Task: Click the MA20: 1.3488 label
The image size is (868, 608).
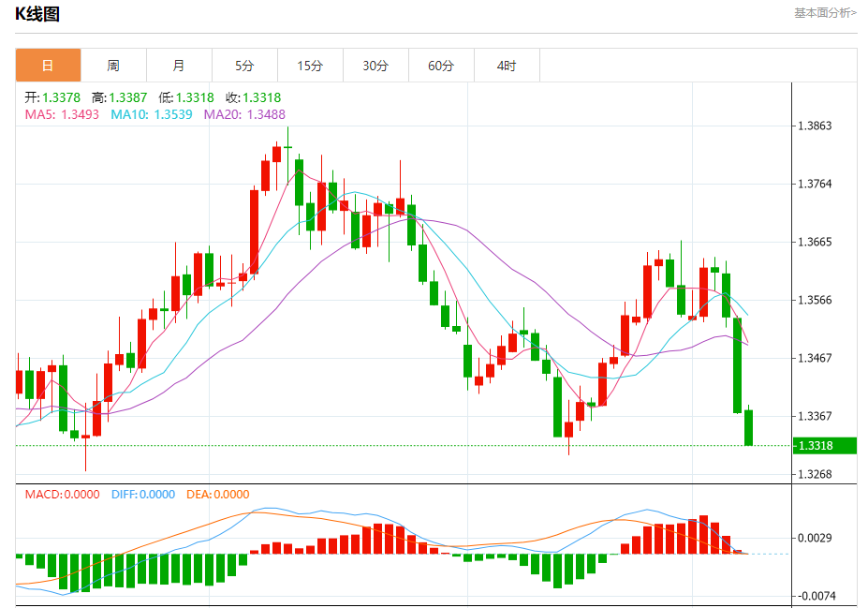Action: [244, 114]
